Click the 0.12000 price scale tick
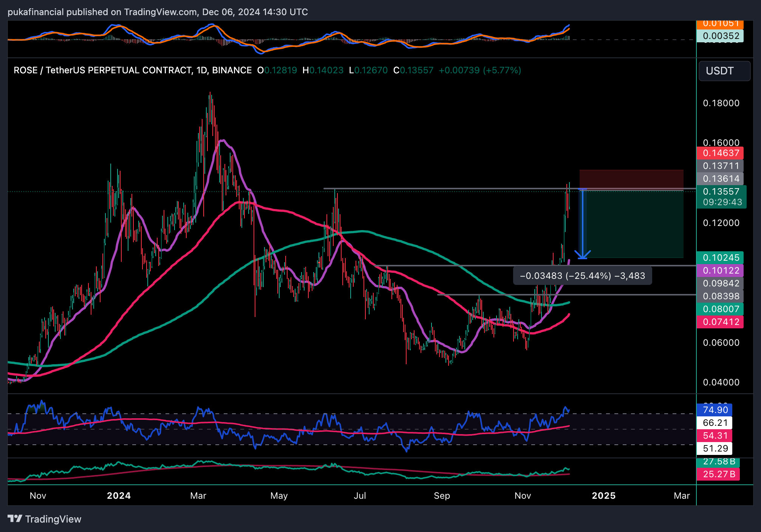The height and width of the screenshot is (532, 761). [721, 223]
